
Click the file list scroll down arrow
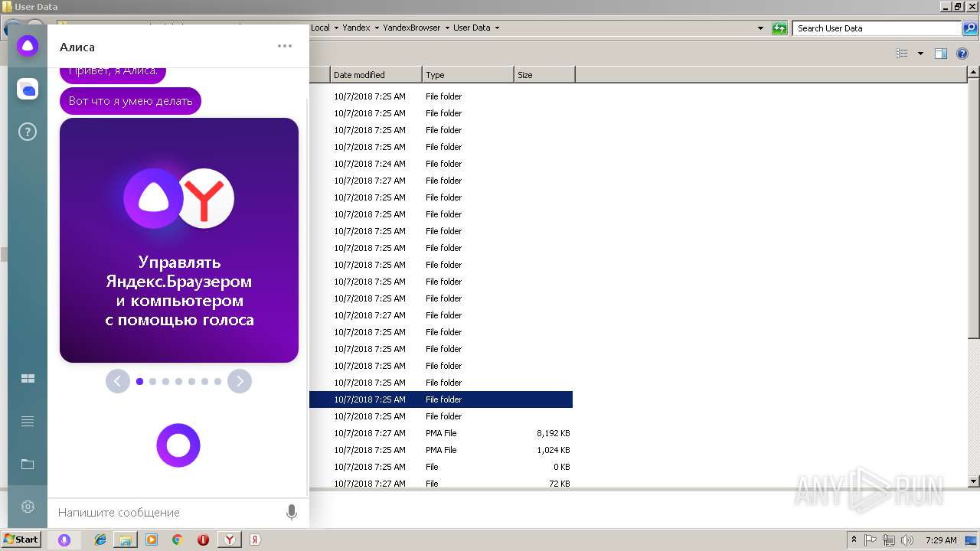[973, 481]
